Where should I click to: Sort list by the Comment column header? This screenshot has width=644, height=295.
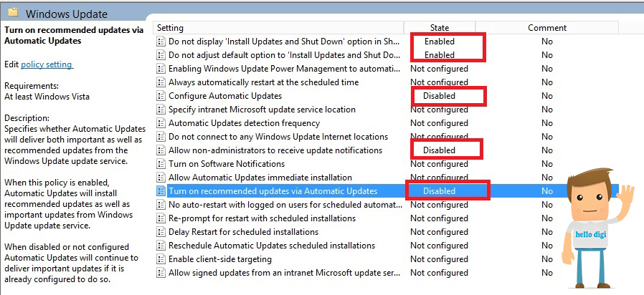(547, 28)
